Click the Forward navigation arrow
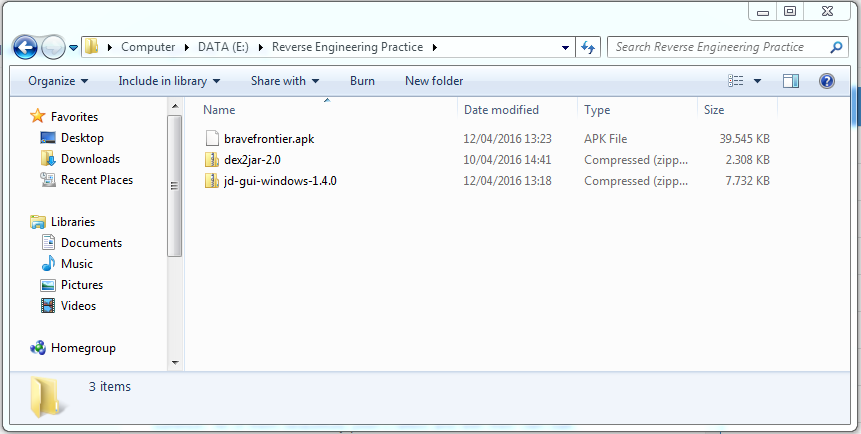The image size is (861, 434). click(x=53, y=48)
